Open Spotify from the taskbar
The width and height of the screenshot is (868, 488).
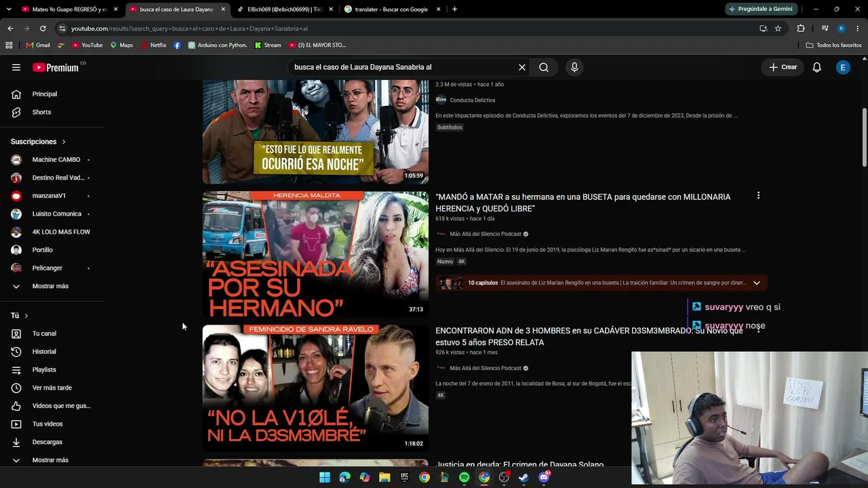(x=464, y=477)
